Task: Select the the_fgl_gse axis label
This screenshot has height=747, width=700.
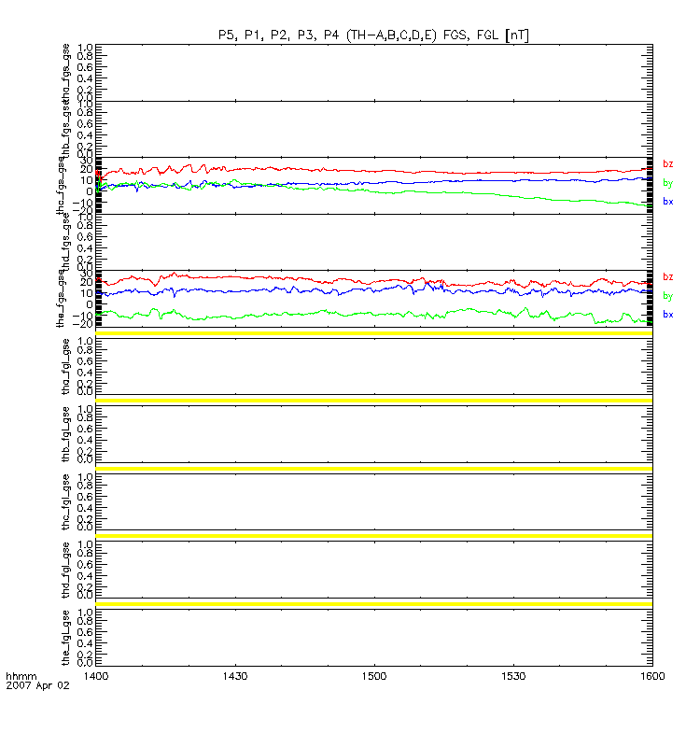Action: pos(66,638)
